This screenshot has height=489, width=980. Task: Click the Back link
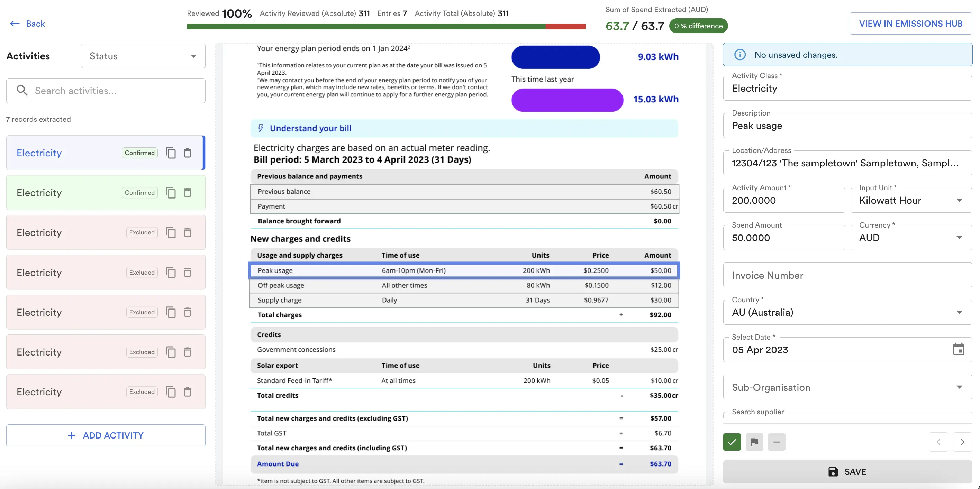[27, 23]
